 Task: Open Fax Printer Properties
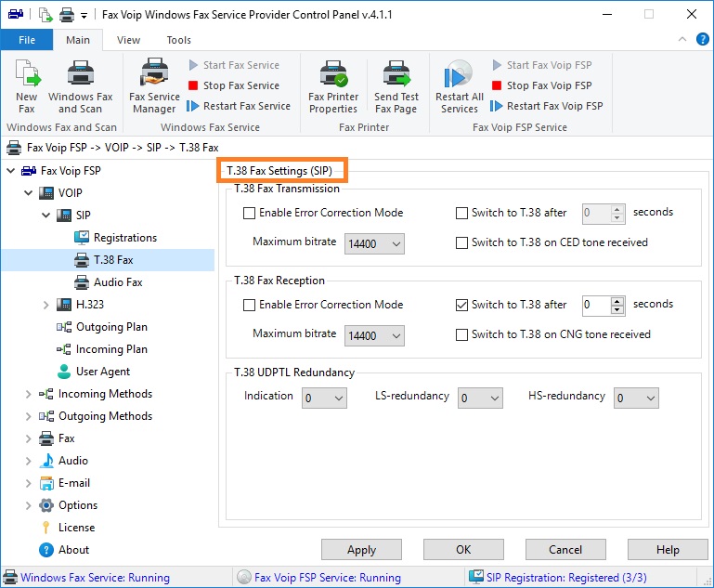point(333,86)
